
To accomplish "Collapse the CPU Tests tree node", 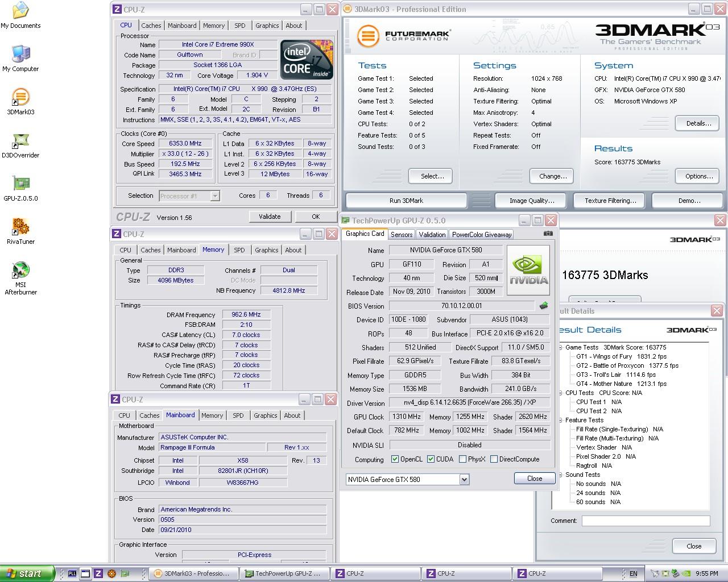I will tap(560, 393).
